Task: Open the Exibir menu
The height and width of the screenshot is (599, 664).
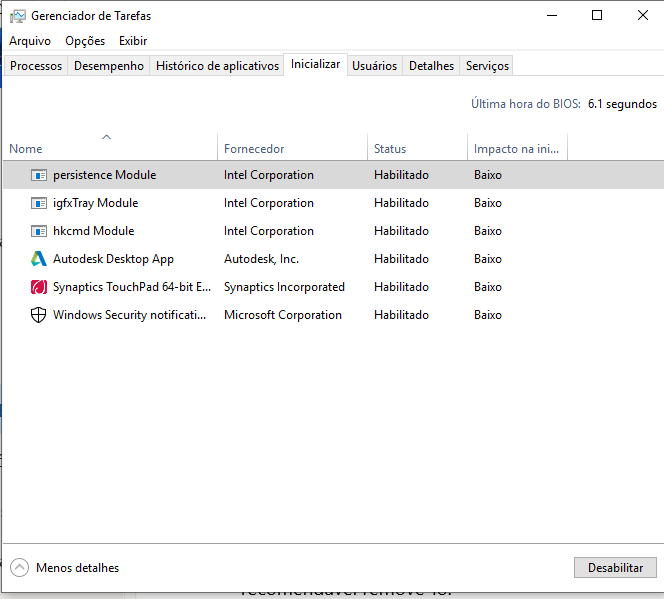Action: [133, 41]
